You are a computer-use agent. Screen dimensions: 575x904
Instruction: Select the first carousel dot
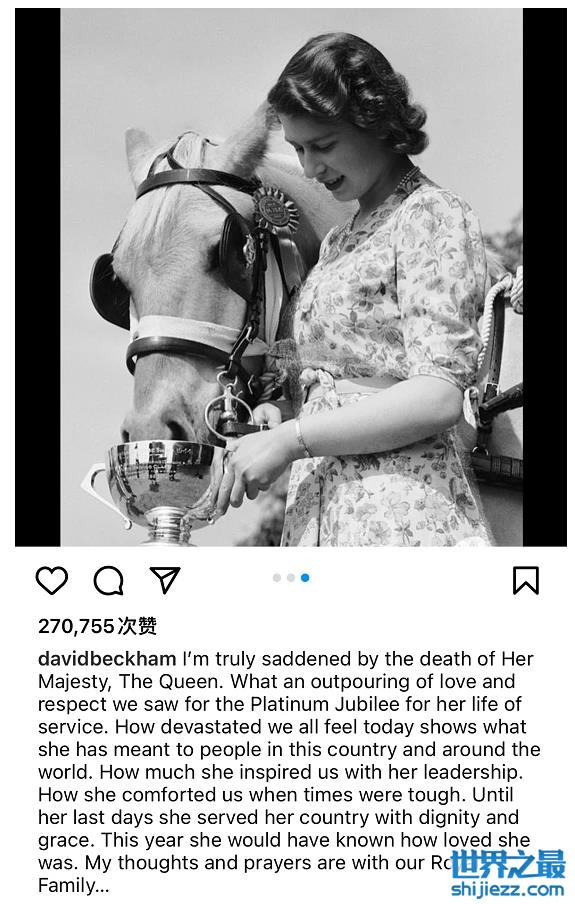click(x=277, y=578)
